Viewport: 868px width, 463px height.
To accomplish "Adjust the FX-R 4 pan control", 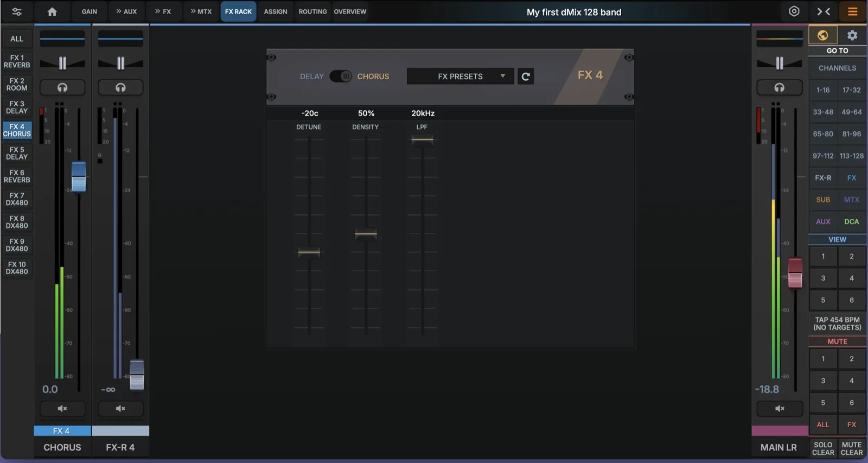I will pyautogui.click(x=120, y=63).
